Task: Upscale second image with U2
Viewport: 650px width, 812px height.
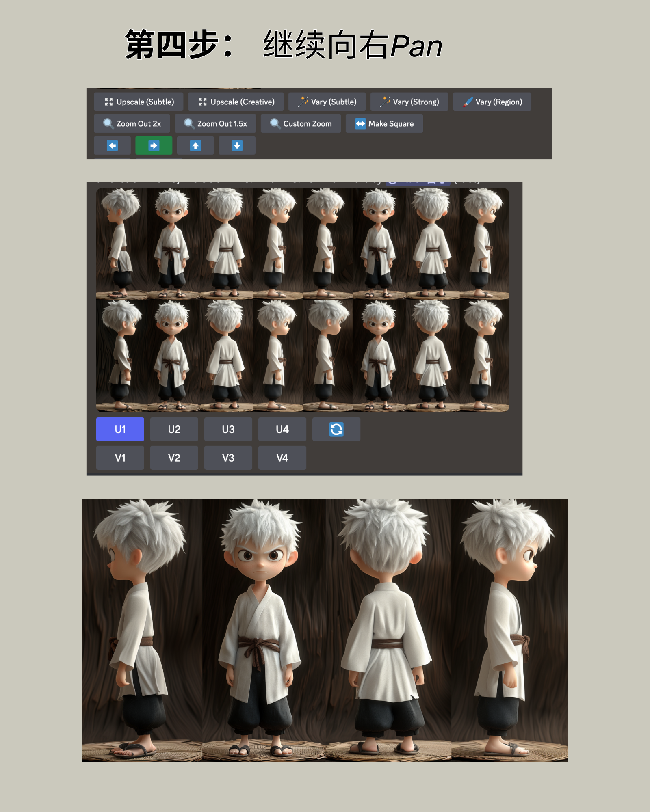Action: (174, 429)
